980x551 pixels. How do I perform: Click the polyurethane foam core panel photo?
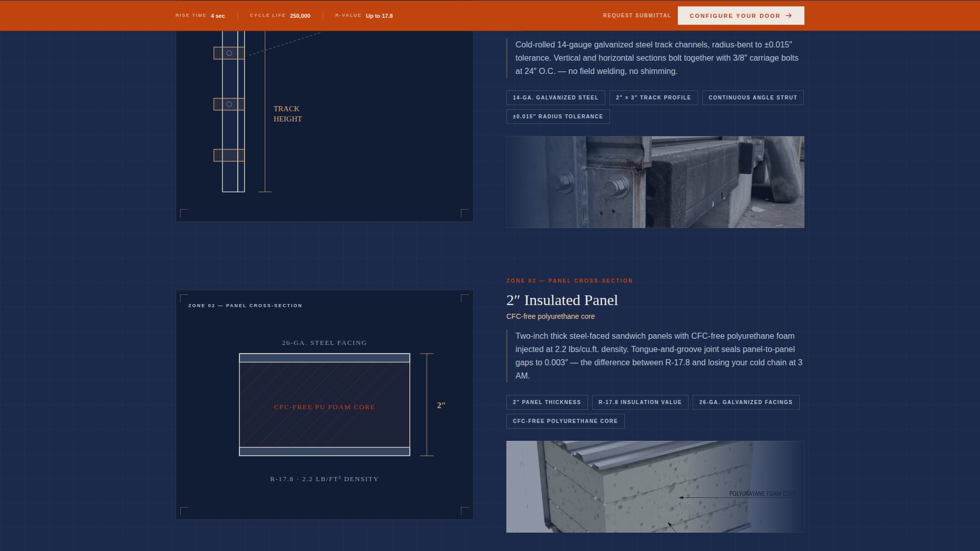pos(655,486)
